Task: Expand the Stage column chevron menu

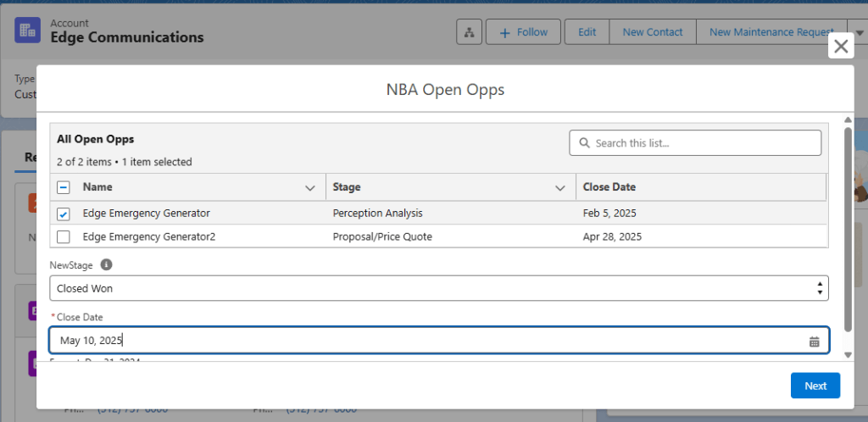Action: coord(559,187)
